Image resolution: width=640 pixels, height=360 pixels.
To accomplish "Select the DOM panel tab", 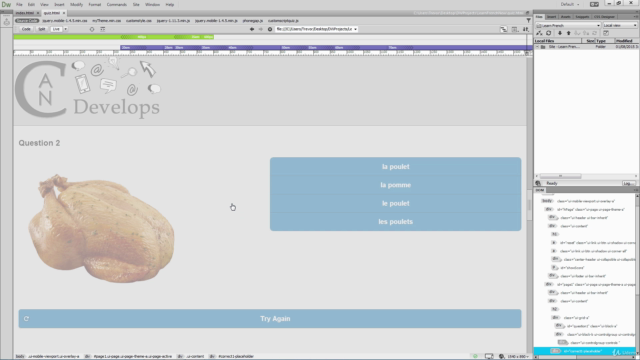I will (x=540, y=190).
